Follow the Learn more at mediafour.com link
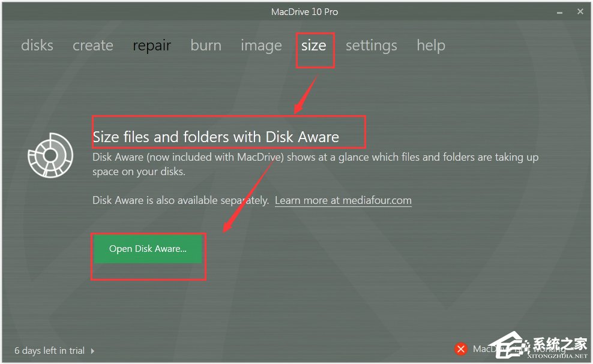This screenshot has height=364, width=593. tap(343, 200)
